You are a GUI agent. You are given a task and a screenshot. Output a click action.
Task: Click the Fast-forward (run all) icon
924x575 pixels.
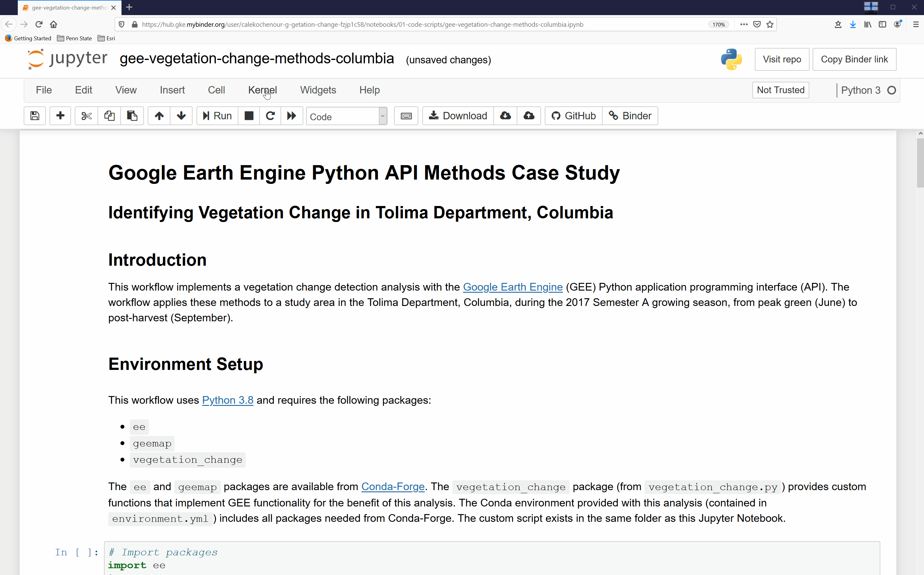291,116
